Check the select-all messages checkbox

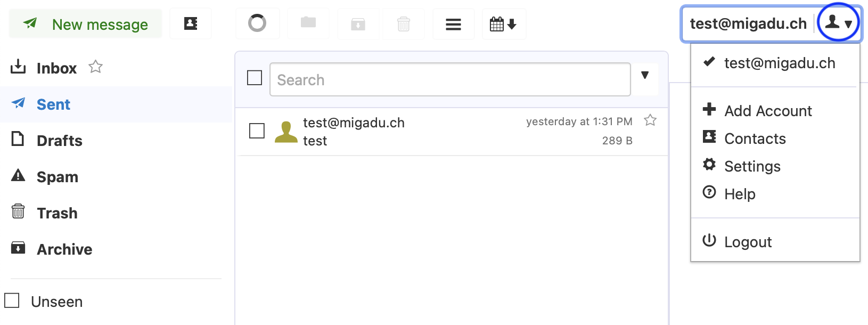click(x=254, y=78)
